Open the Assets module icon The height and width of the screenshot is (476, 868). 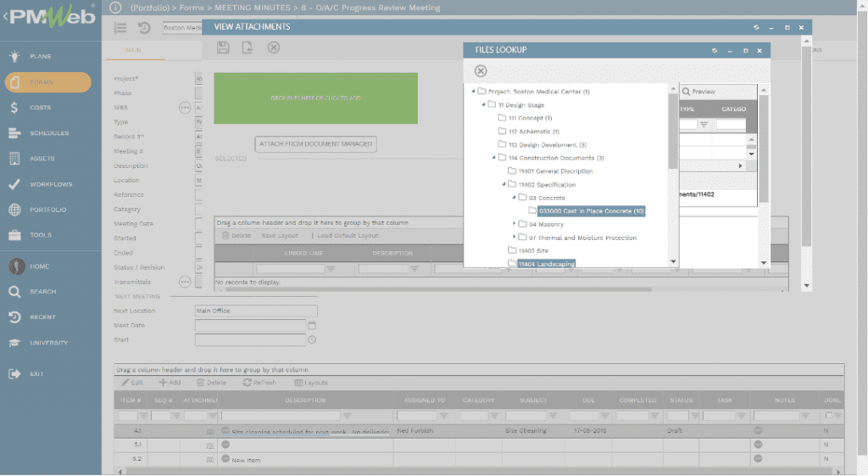15,159
